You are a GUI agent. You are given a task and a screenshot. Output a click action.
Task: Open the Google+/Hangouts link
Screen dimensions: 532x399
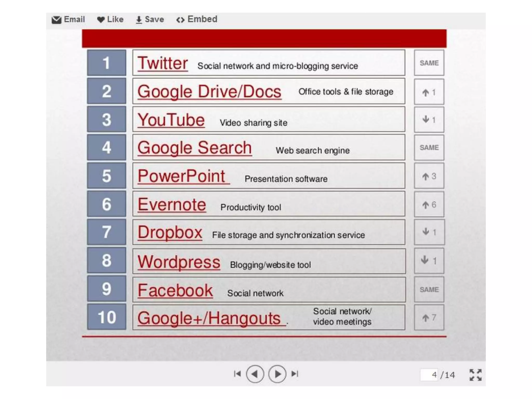coord(209,318)
